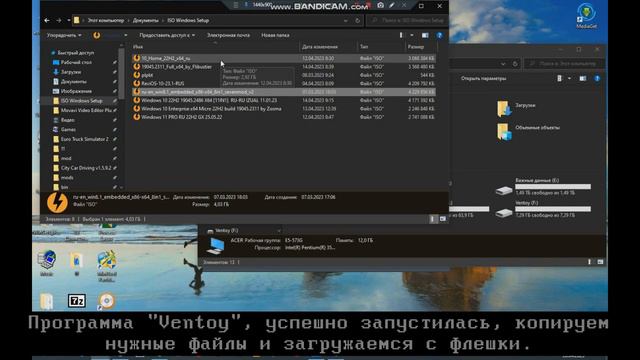Click the Изображения icon in sidebar
640x360 pixels.
coord(56,91)
